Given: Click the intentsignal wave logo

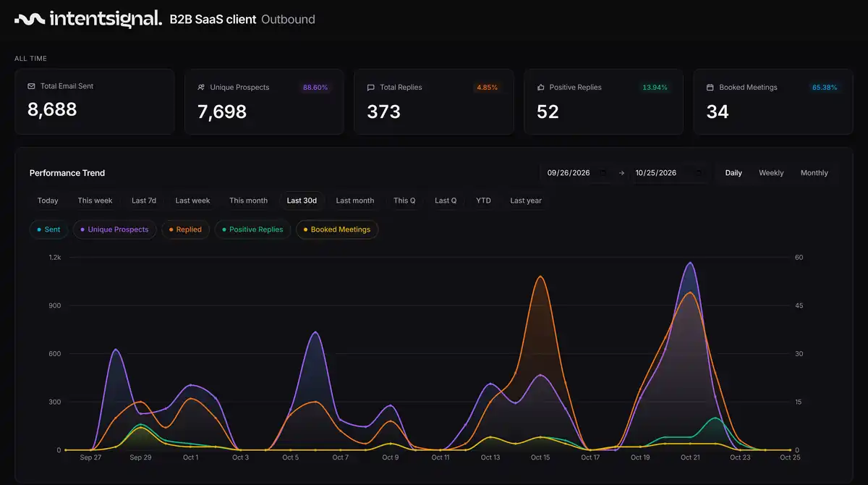Looking at the screenshot, I should coord(30,19).
